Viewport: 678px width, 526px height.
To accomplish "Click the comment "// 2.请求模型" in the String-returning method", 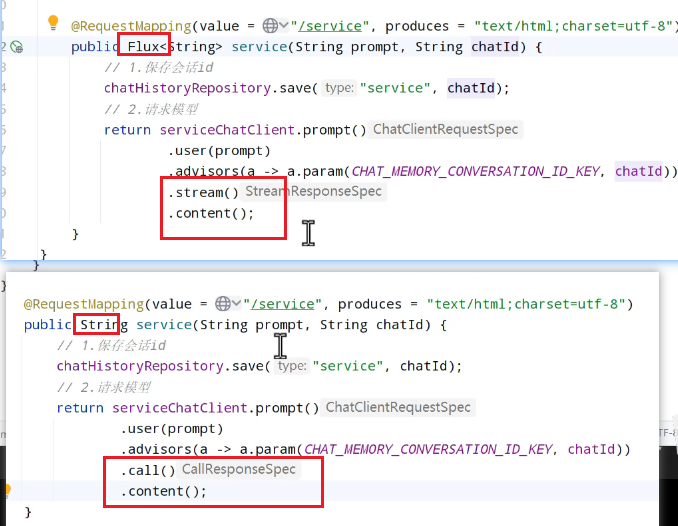I will coord(104,388).
